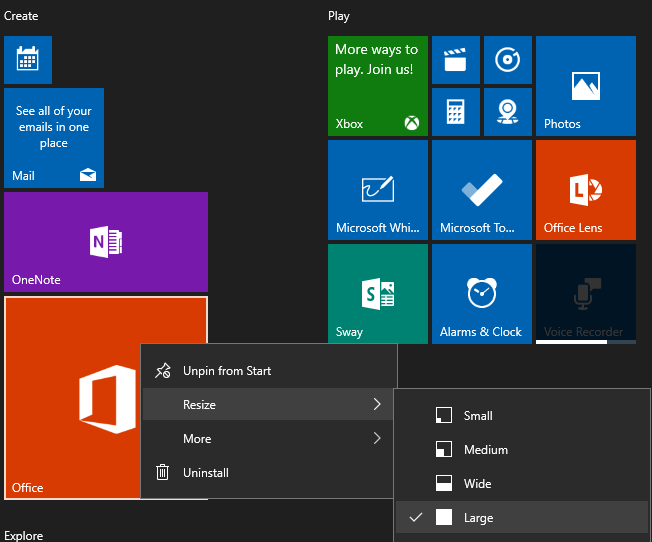Open the Mail tile

54,138
